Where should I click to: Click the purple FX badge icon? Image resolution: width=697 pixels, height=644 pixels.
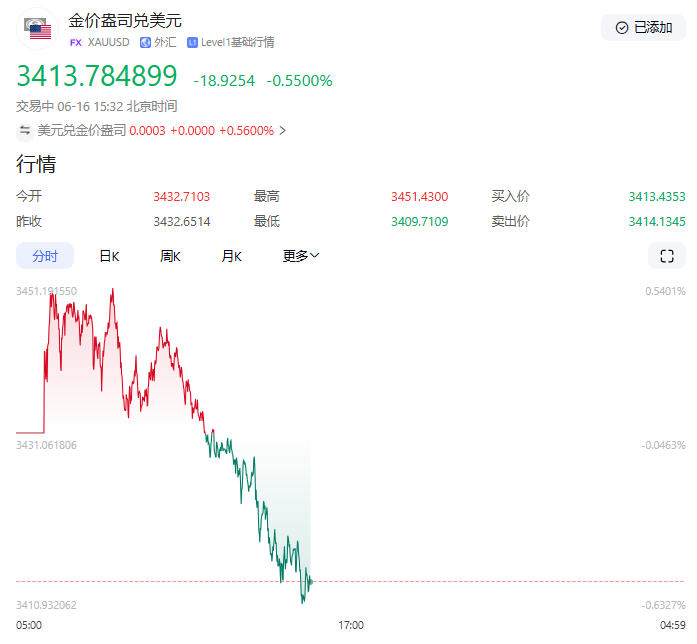[x=75, y=42]
